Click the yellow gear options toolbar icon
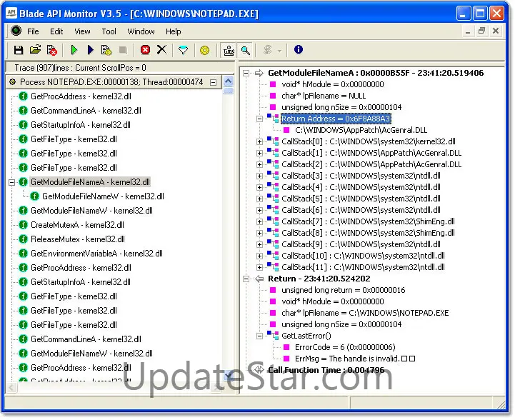Screen dimensions: 515x420 pyautogui.click(x=204, y=50)
